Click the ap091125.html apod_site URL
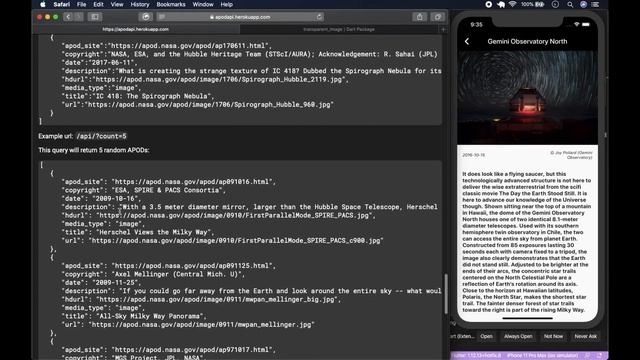 (193, 266)
